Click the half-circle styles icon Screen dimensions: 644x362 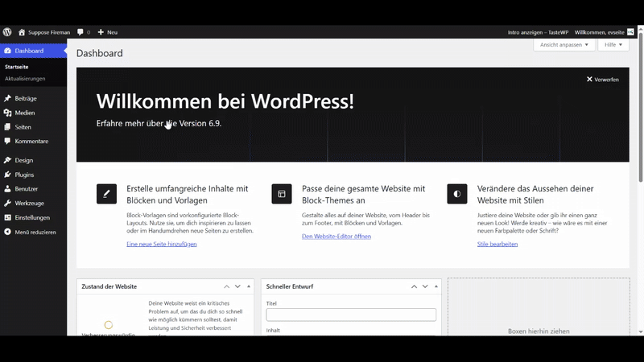[457, 194]
